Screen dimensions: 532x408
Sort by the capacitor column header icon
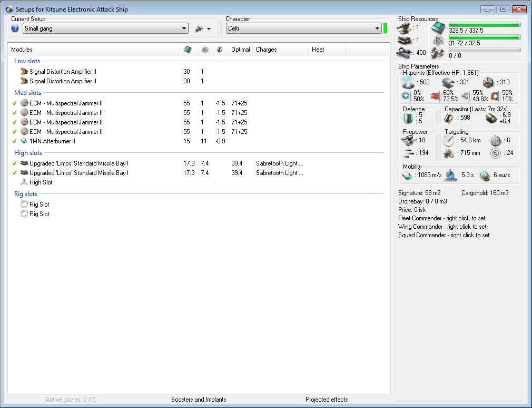coord(220,50)
